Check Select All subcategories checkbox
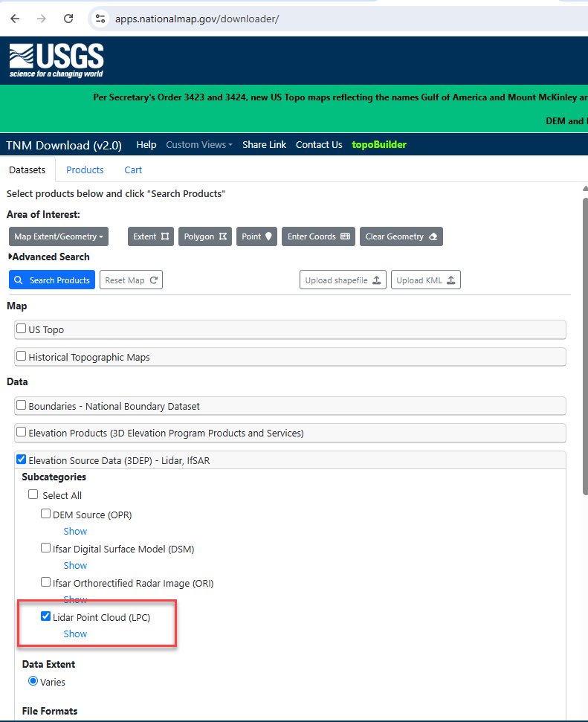The height and width of the screenshot is (722, 588). click(x=33, y=494)
